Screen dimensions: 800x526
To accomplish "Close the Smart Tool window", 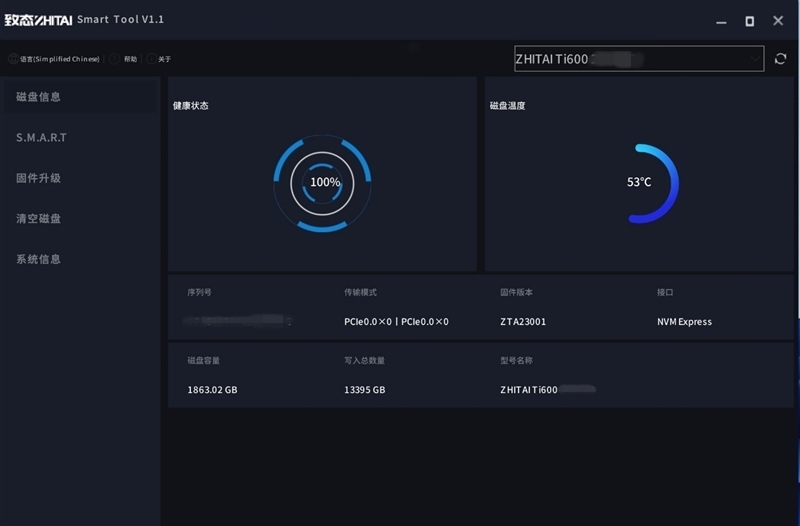I will pyautogui.click(x=778, y=20).
